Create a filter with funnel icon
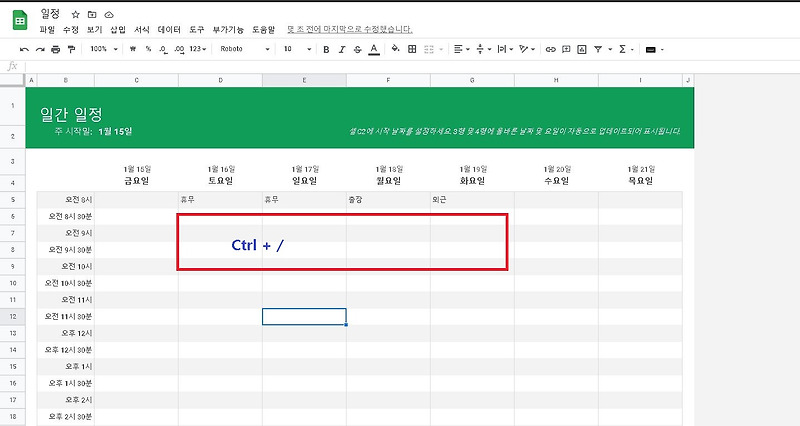Image resolution: width=800 pixels, height=426 pixels. [x=598, y=49]
